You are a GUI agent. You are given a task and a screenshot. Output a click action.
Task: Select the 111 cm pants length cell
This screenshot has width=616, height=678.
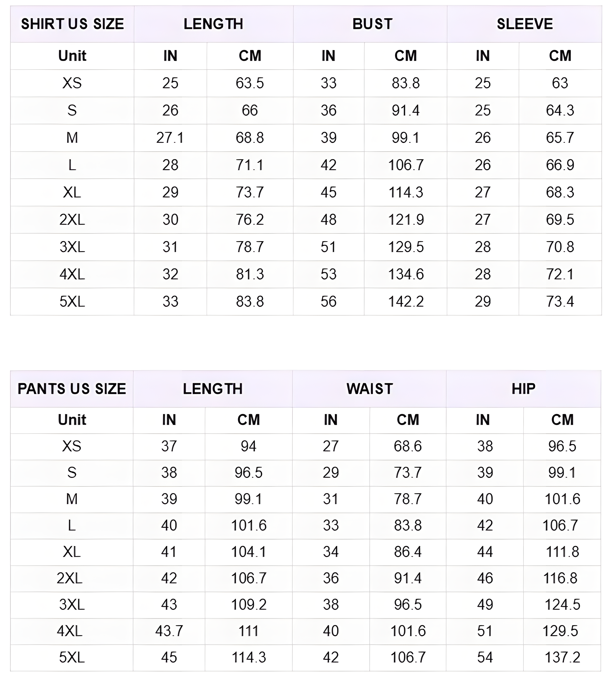coord(248,631)
